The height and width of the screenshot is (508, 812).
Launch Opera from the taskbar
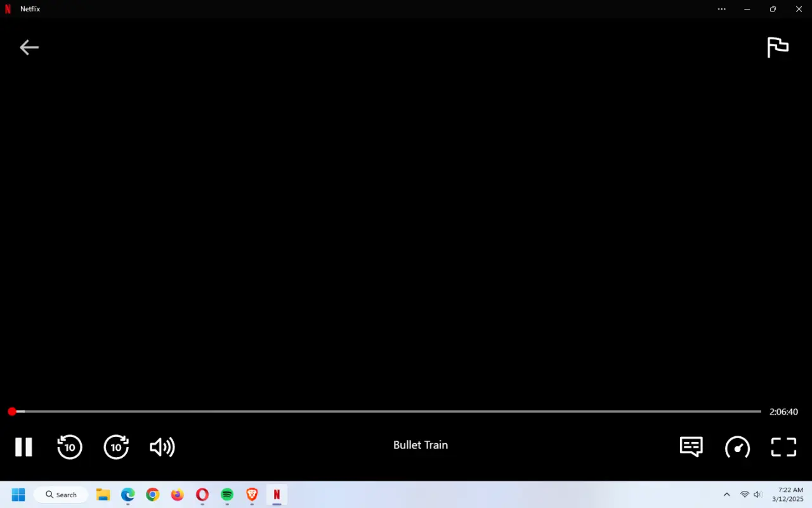point(202,495)
